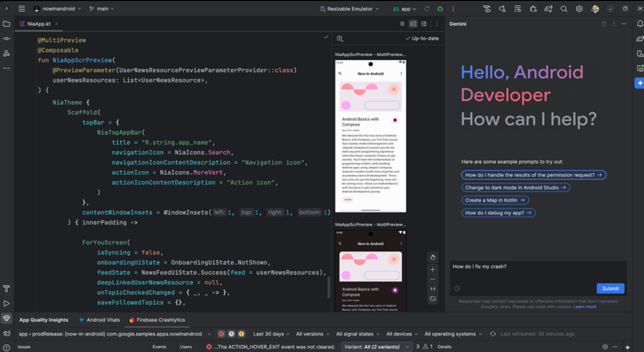Expand the All devices filter
Image resolution: width=644 pixels, height=352 pixels.
click(x=402, y=334)
